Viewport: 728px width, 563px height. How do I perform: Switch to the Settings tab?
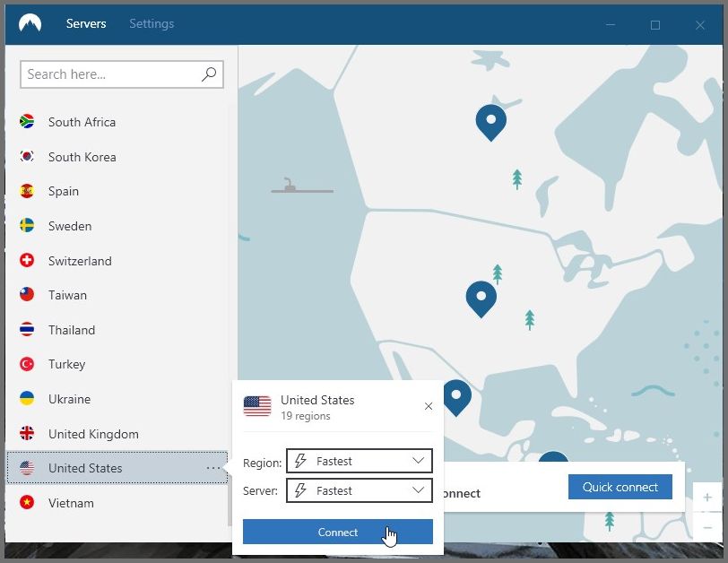tap(152, 23)
